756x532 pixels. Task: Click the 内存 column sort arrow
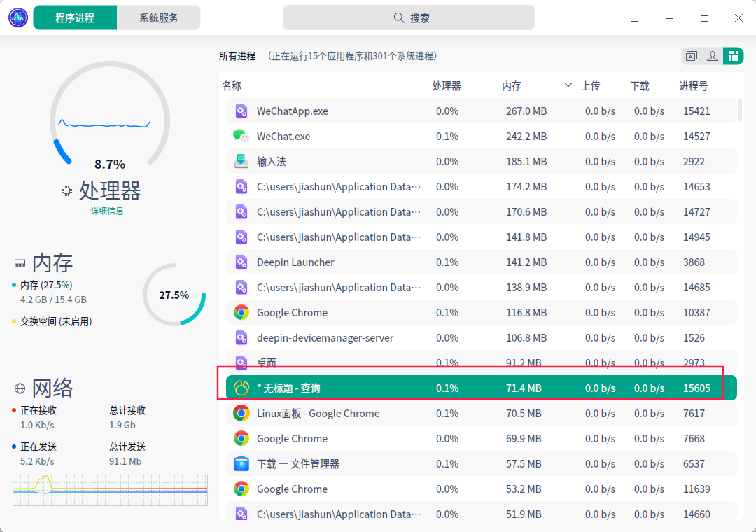coord(568,85)
